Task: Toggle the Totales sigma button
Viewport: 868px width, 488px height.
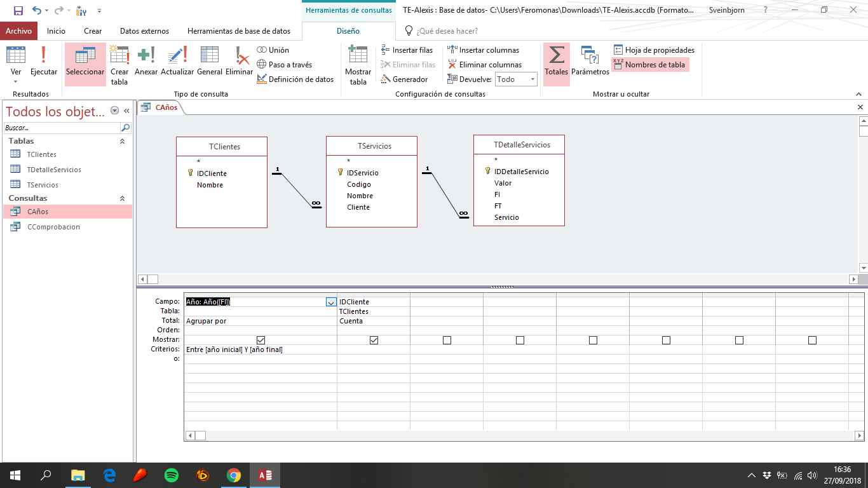Action: pyautogui.click(x=556, y=62)
